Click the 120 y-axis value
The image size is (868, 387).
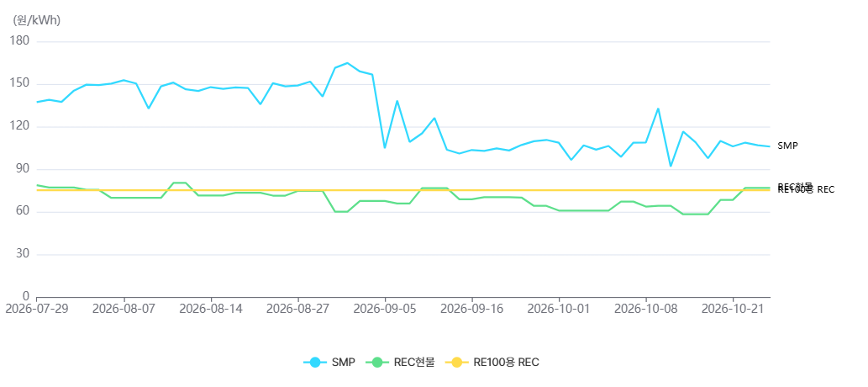[x=20, y=127]
